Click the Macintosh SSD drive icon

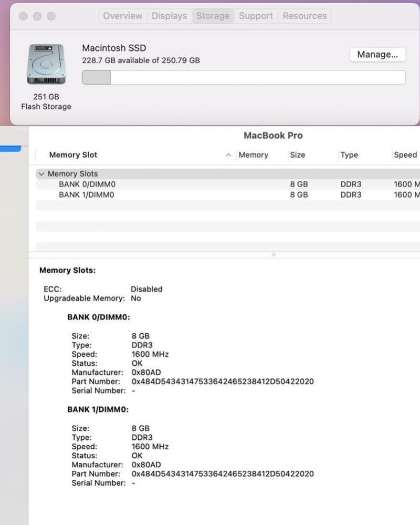[46, 64]
